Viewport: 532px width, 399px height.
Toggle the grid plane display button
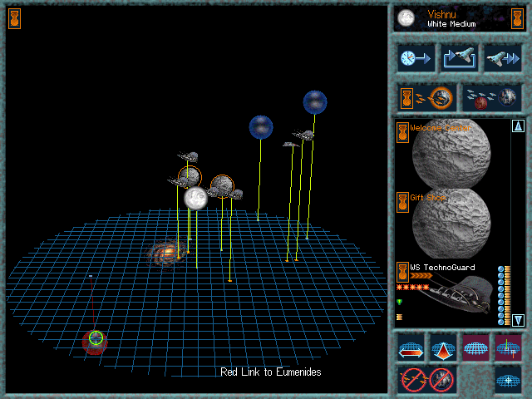click(x=475, y=348)
